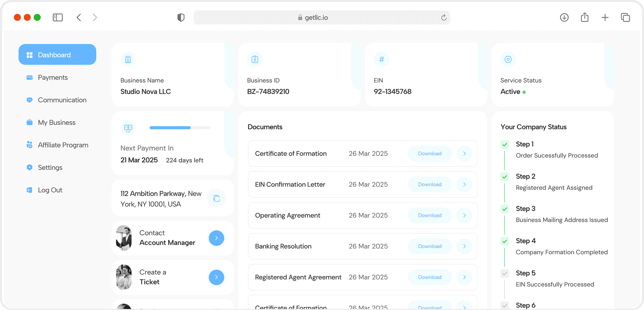
Task: Click the Business Name building icon
Action: [x=128, y=59]
